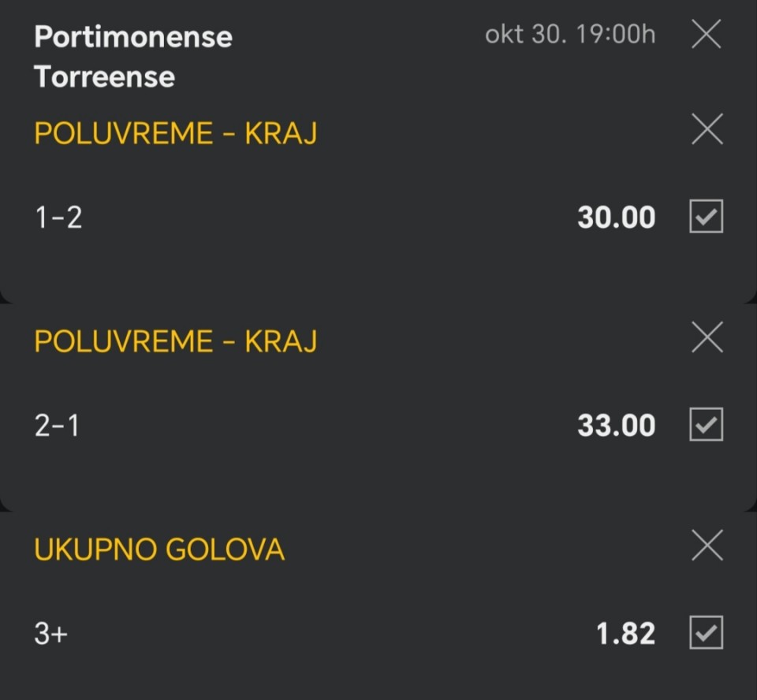Click the 3+ outcome label
Screen dimensions: 757x700
pyautogui.click(x=51, y=634)
